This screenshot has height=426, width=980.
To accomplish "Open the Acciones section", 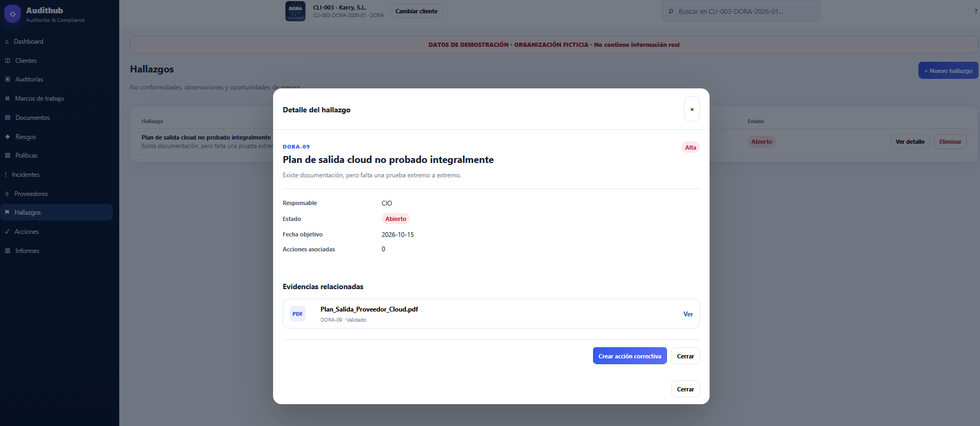I will pyautogui.click(x=56, y=232).
